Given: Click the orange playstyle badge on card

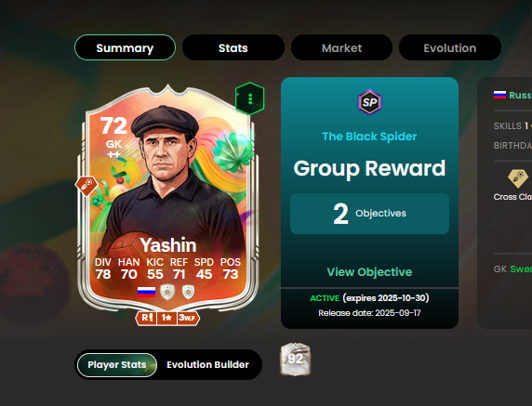Looking at the screenshot, I should point(86,185).
